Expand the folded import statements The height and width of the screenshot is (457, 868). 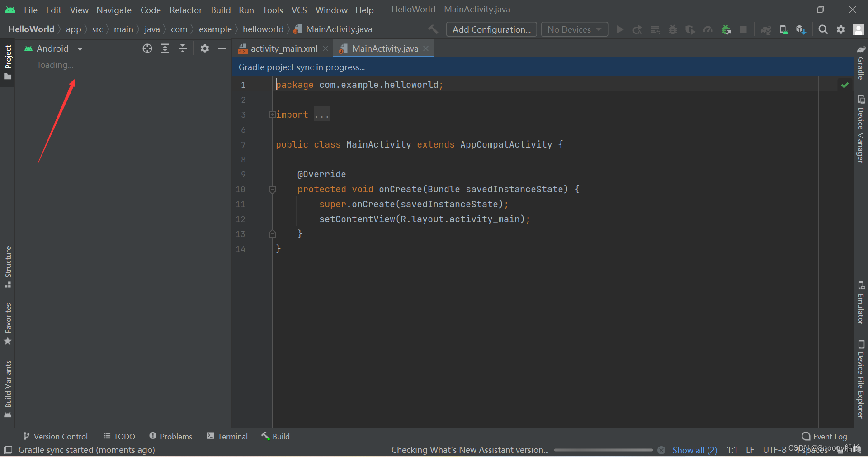click(272, 115)
